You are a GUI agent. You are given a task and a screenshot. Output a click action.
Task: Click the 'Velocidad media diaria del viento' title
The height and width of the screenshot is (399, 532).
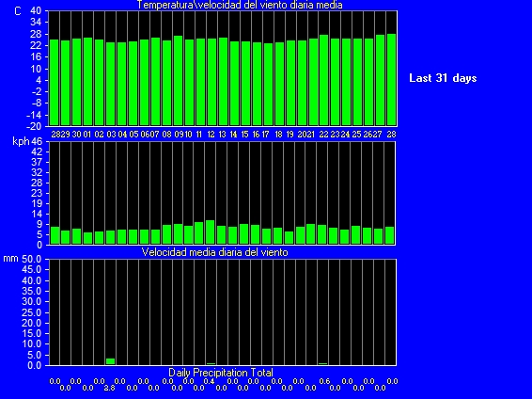click(214, 252)
